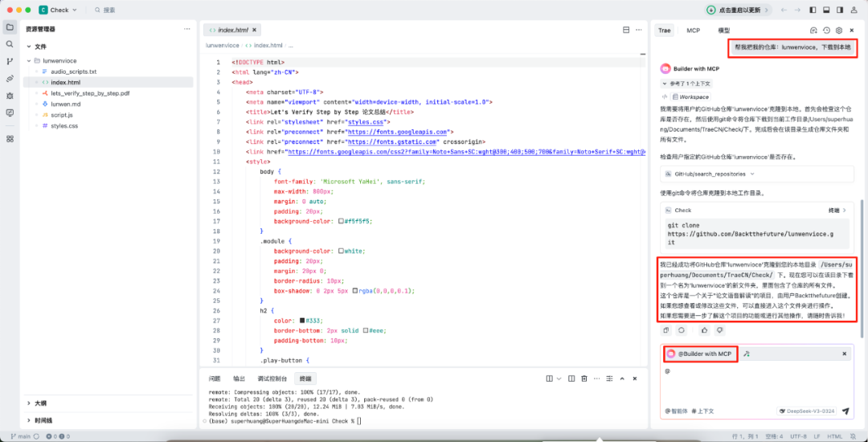This screenshot has height=442, width=868.
Task: Open the DeepSeek-V3-0324 model selector
Action: coord(805,411)
